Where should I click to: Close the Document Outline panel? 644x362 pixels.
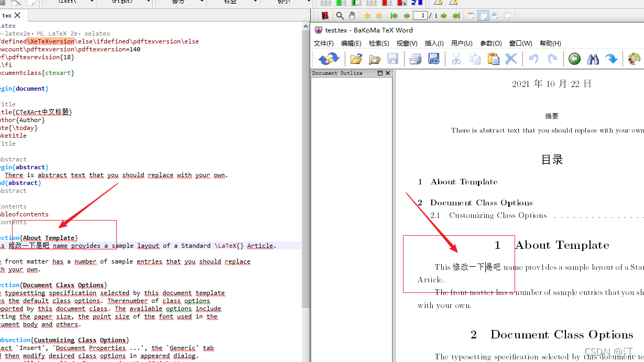pos(388,73)
